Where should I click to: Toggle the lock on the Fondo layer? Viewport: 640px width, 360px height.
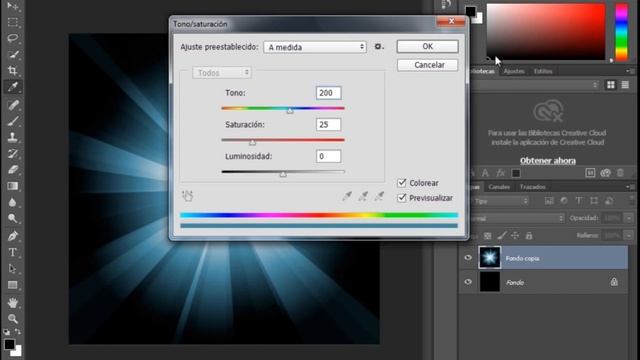pos(614,282)
